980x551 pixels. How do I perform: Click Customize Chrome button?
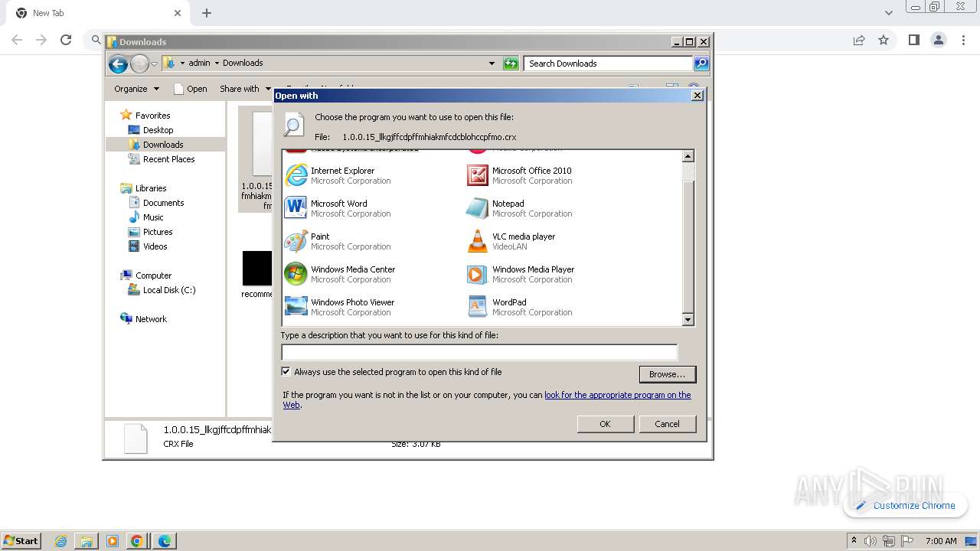[x=906, y=505]
